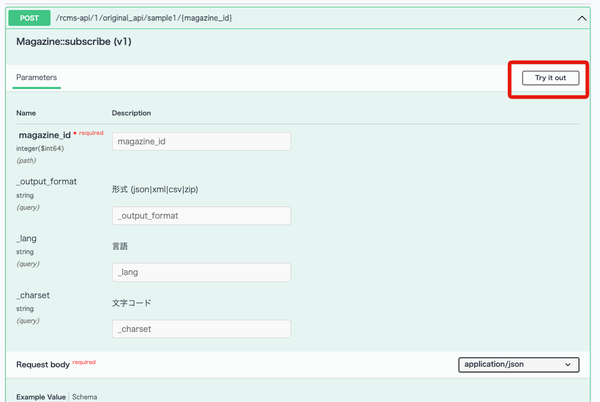Click the 形式 (json|xml|csv|zip) description
Screen dimensions: 600x402
click(155, 189)
